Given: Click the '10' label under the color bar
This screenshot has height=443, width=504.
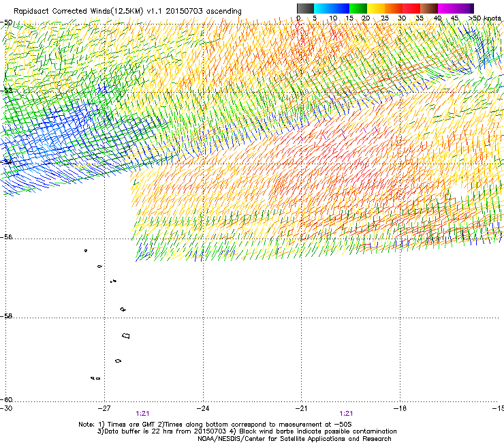Looking at the screenshot, I should [x=333, y=18].
